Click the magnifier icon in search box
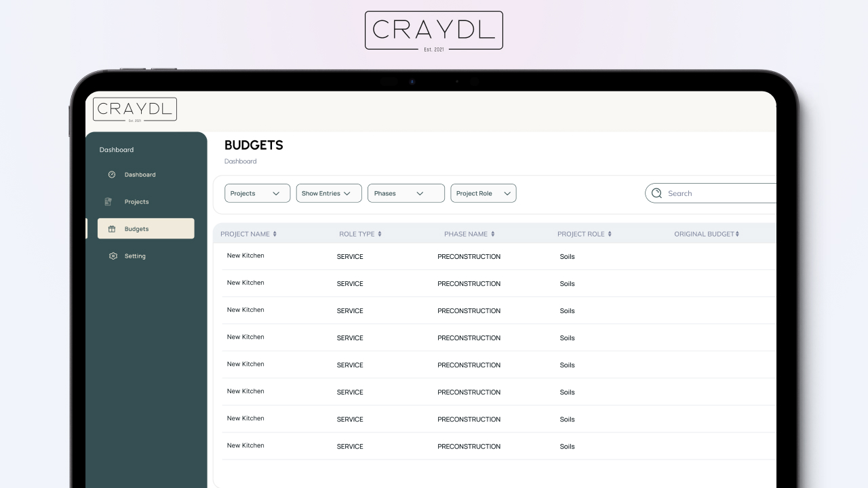The height and width of the screenshot is (488, 868). 656,193
